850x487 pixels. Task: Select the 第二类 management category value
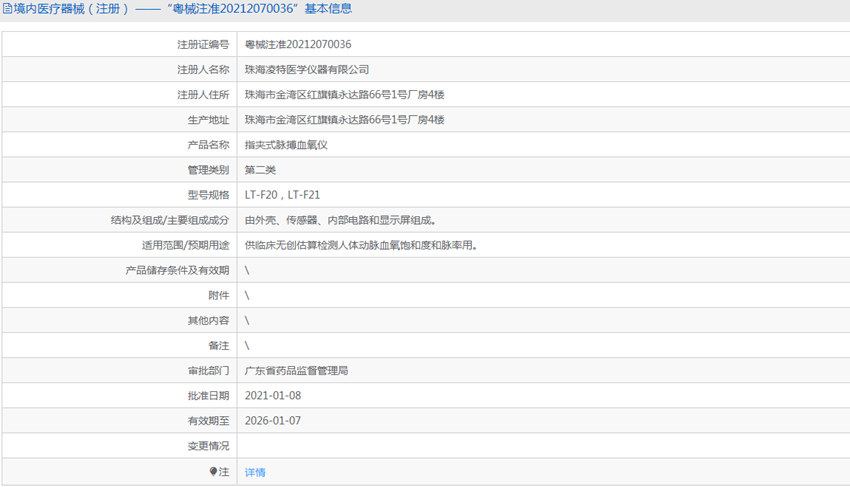[x=260, y=170]
